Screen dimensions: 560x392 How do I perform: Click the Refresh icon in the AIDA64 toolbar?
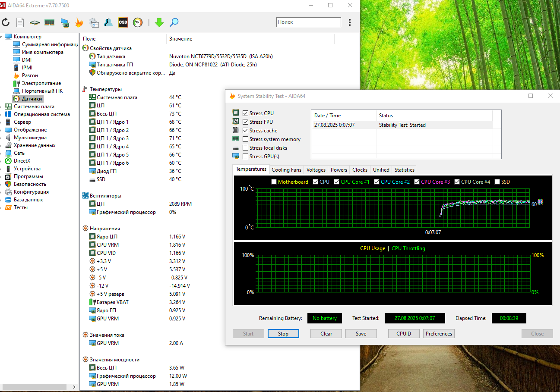[6, 22]
